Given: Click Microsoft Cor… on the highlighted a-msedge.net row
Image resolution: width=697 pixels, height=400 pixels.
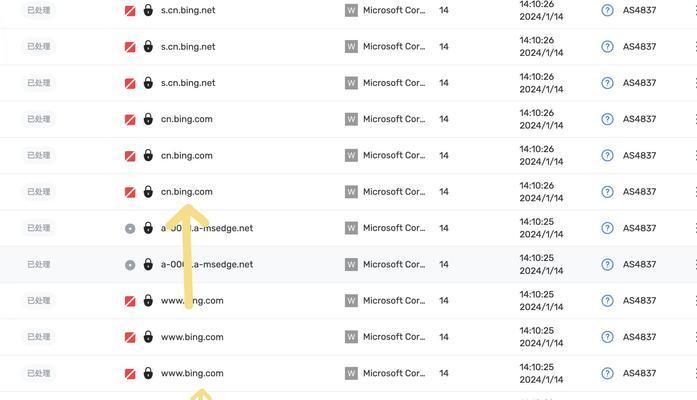Looking at the screenshot, I should tap(394, 264).
